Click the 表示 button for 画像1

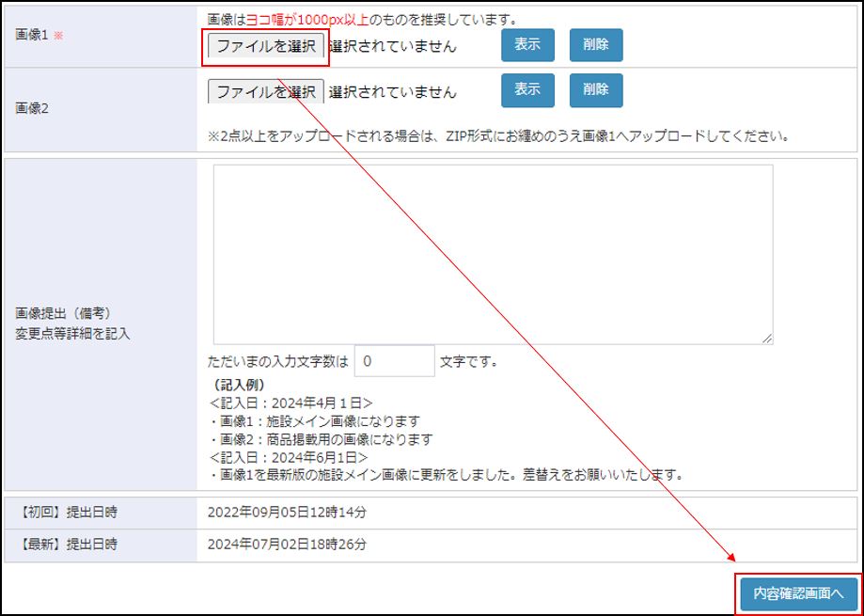click(x=526, y=44)
